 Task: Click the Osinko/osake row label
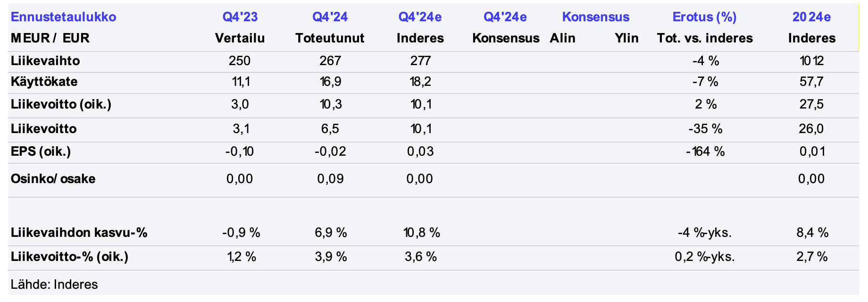[53, 179]
